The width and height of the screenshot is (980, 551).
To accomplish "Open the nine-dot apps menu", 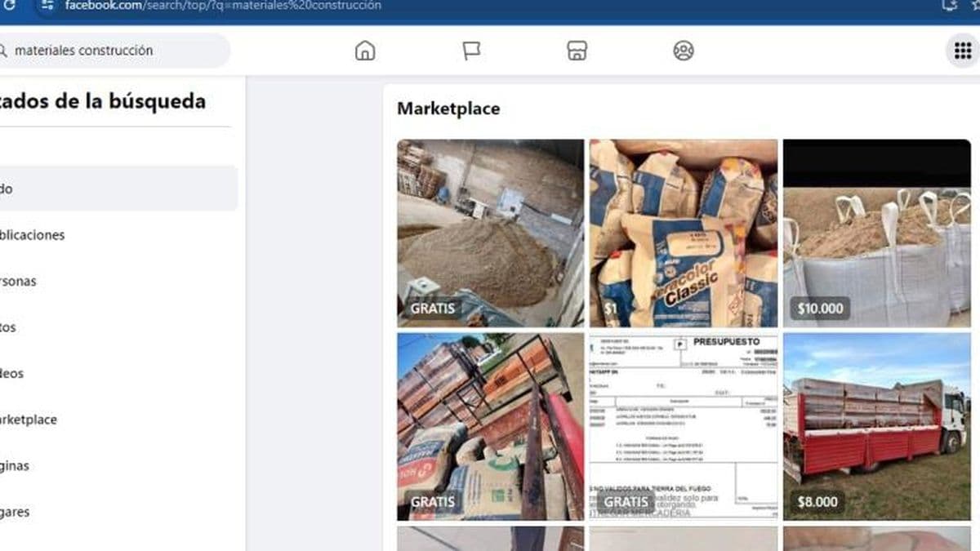I will coord(963,51).
